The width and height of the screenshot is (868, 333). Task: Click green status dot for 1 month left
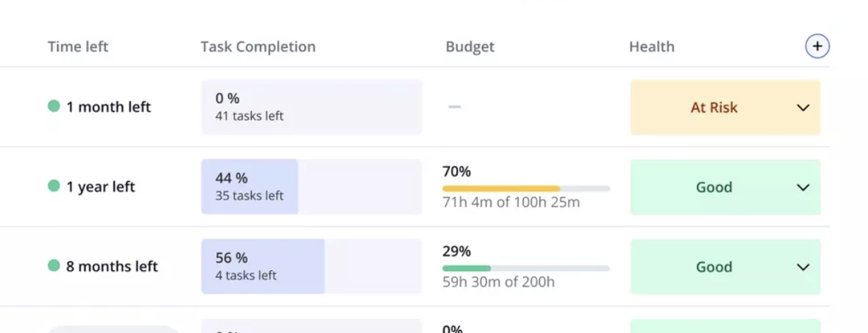tap(54, 107)
